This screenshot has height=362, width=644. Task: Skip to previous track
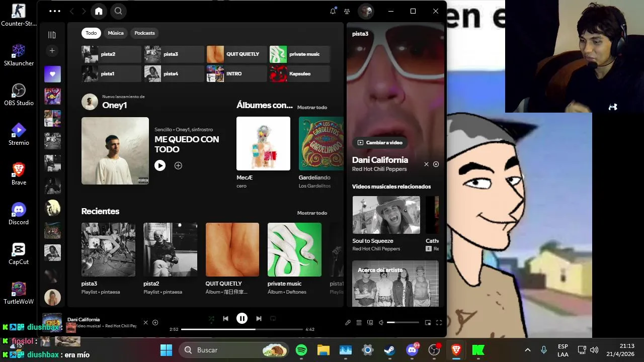pyautogui.click(x=225, y=319)
